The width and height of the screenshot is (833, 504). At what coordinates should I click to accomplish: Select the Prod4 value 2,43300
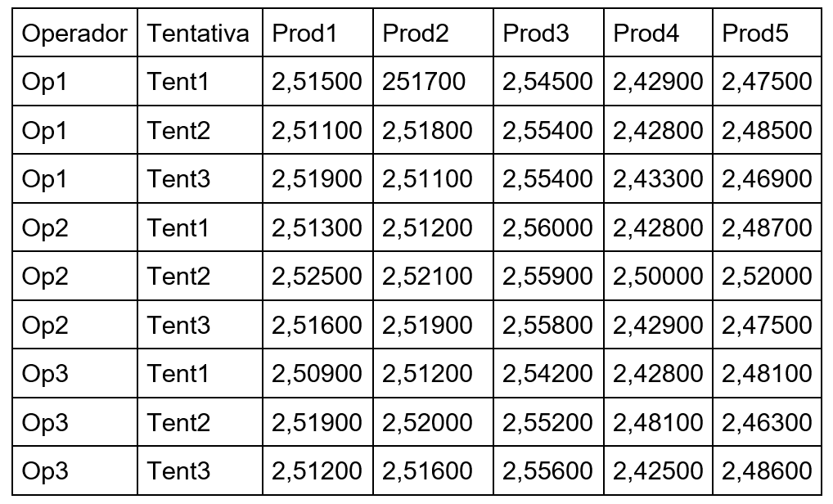click(658, 178)
